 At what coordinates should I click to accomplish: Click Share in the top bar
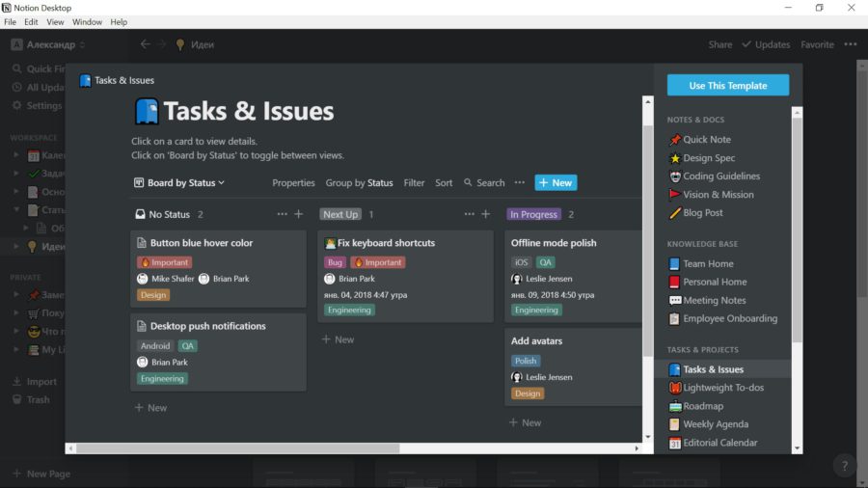click(720, 44)
